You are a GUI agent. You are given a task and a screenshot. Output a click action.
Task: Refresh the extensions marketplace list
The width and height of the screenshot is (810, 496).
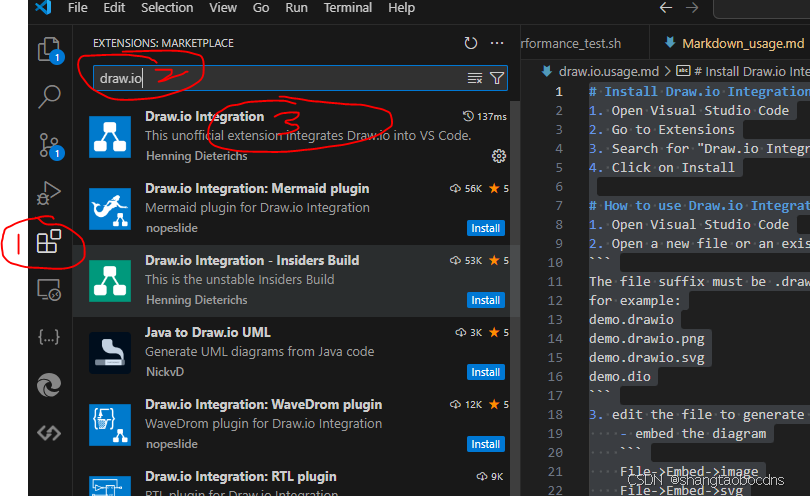pos(471,43)
